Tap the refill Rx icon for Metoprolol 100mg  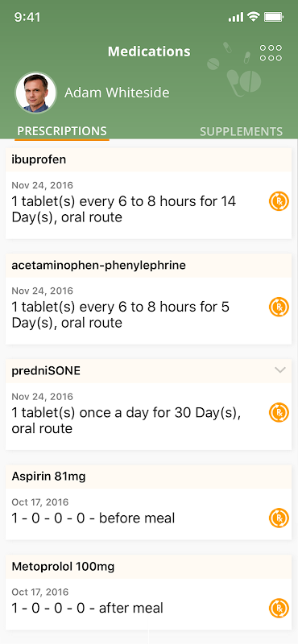pos(279,608)
